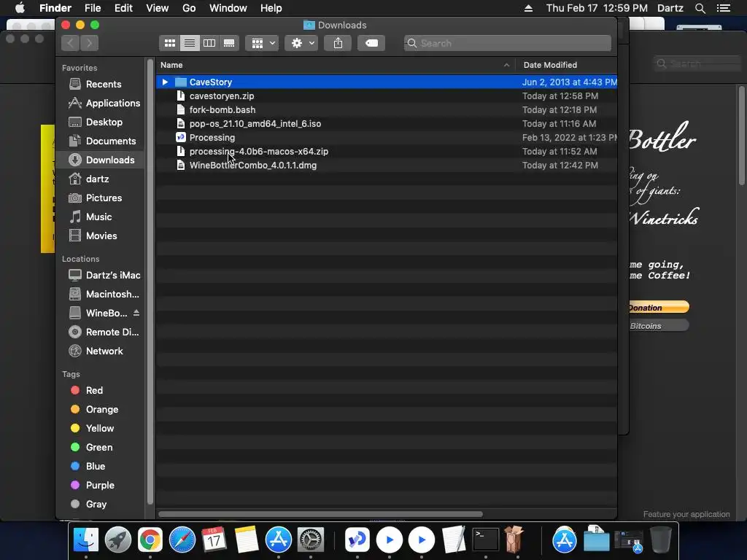Select pop-os_21.10_amd64_intel_6.iso
The width and height of the screenshot is (747, 560).
(387, 123)
